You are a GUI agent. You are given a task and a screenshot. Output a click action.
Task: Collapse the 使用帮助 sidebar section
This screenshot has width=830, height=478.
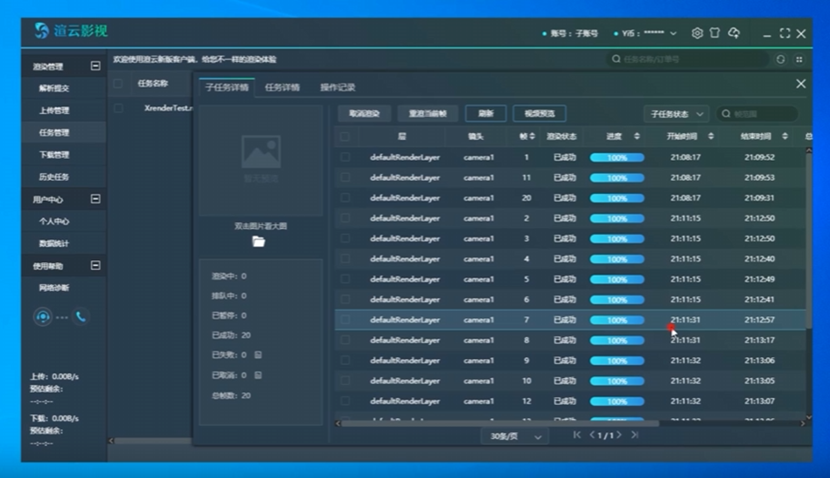tap(95, 265)
